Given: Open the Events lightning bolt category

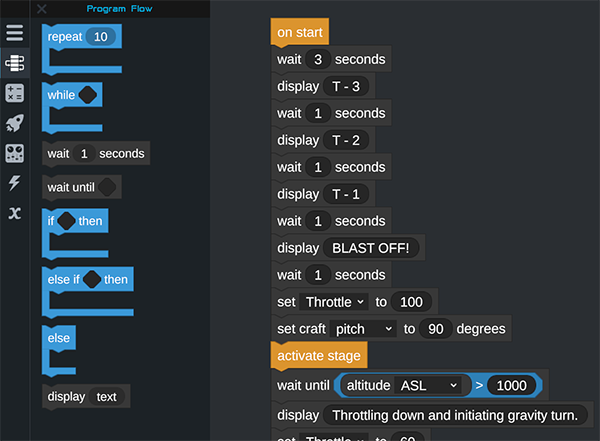Looking at the screenshot, I should point(15,183).
